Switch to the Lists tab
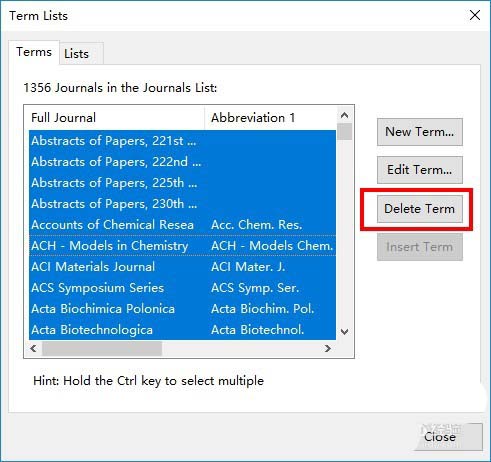This screenshot has height=462, width=491. [76, 54]
